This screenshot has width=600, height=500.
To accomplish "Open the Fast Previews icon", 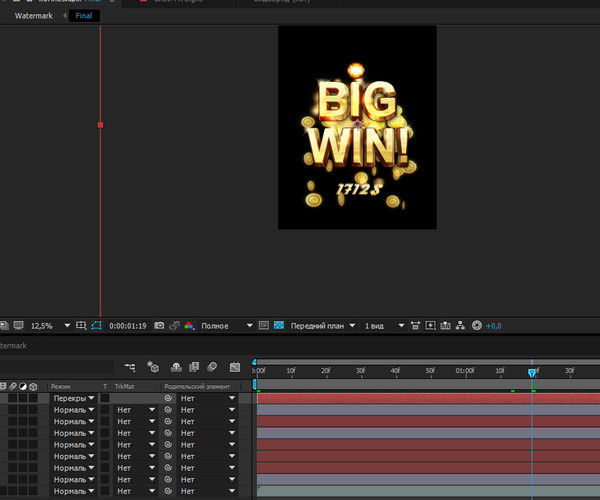I will [x=430, y=326].
